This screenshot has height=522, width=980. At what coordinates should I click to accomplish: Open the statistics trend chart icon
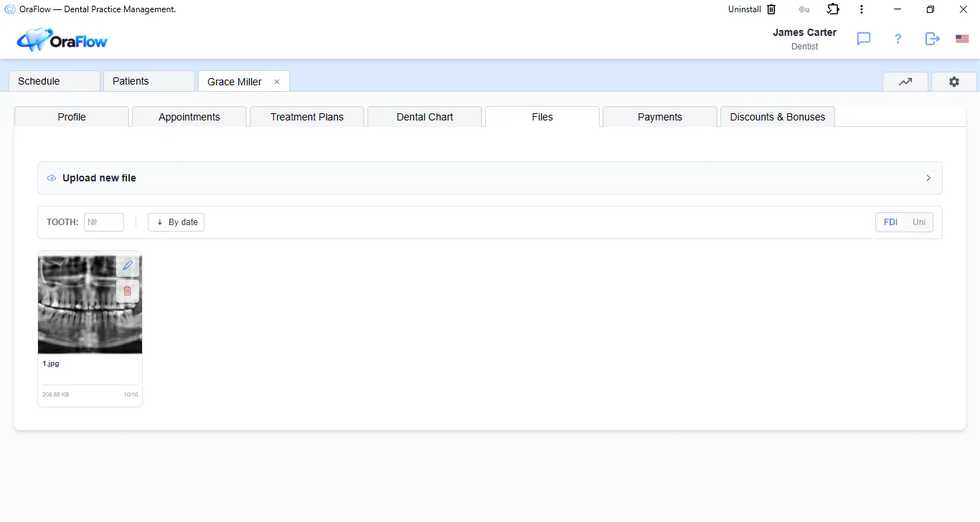click(905, 82)
